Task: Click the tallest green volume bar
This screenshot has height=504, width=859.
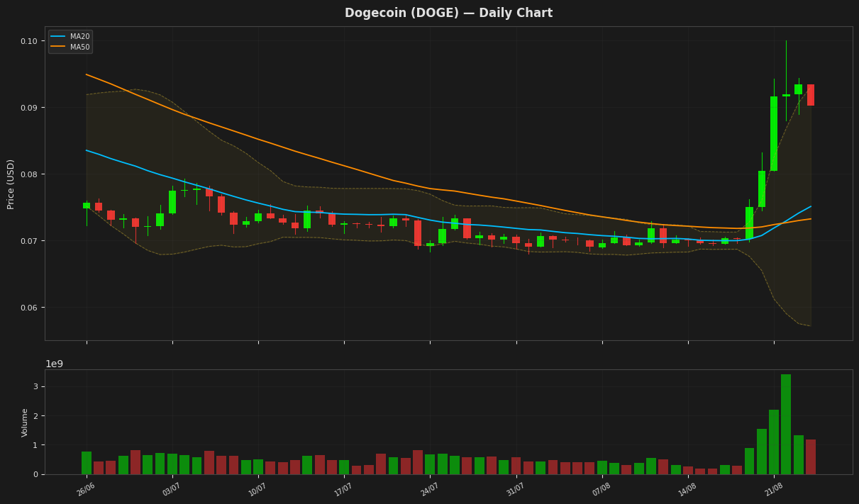Action: click(786, 424)
